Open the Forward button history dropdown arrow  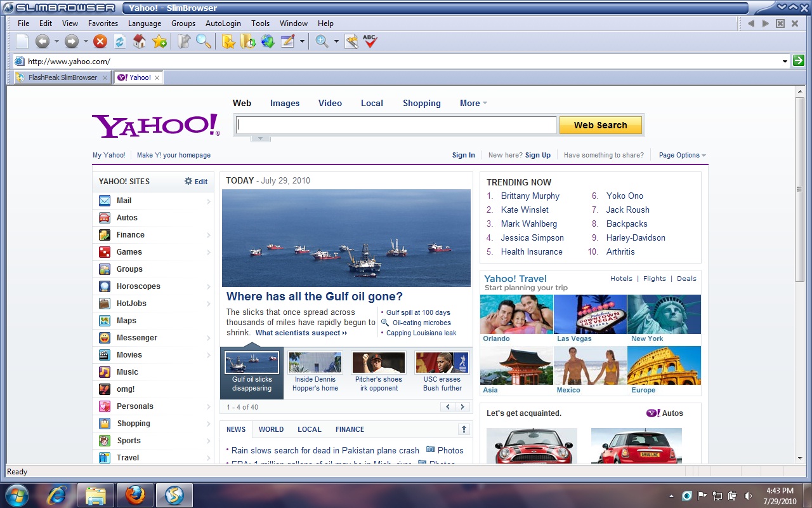85,42
